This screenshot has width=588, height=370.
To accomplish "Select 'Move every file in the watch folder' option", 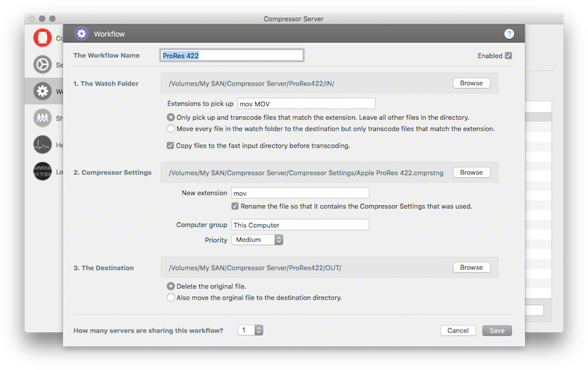I will tap(171, 129).
